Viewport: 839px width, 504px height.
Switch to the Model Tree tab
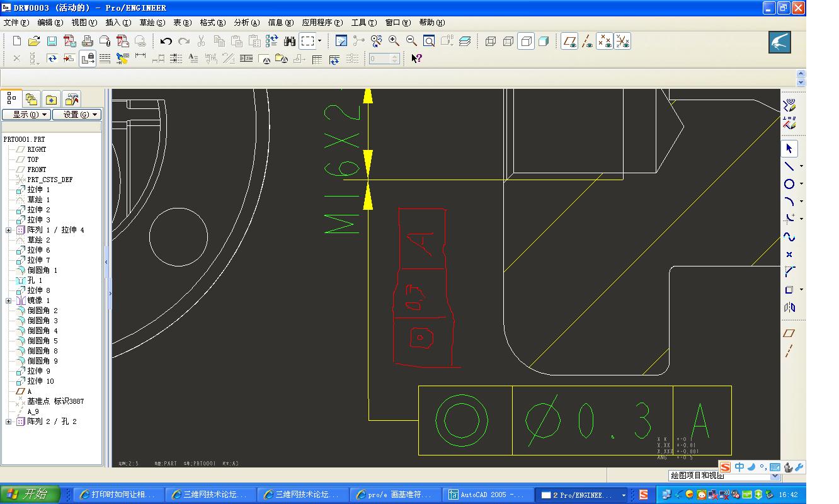point(11,98)
